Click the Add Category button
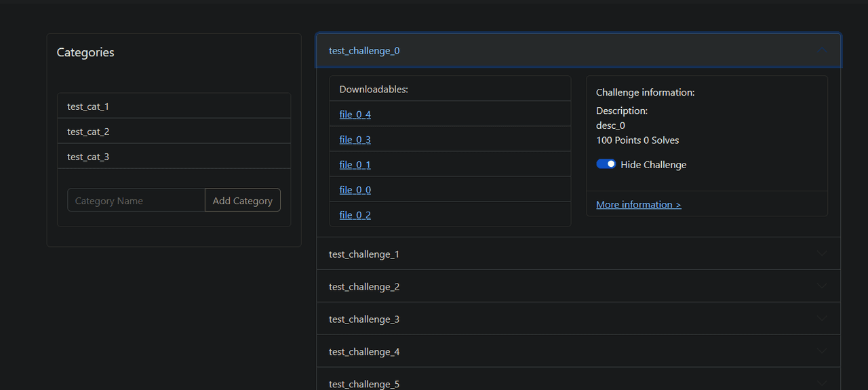 point(242,201)
